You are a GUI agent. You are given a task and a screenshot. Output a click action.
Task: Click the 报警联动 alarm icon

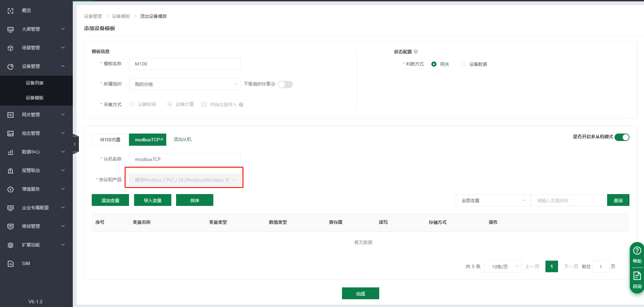(x=10, y=171)
